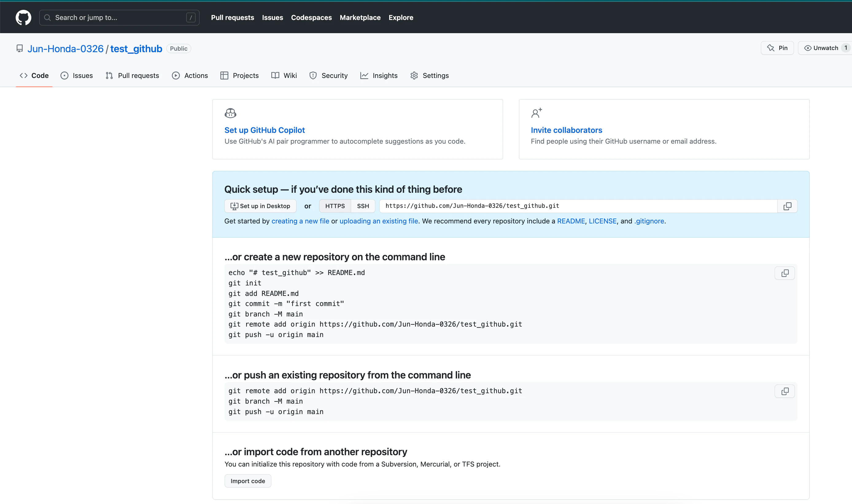Click the '...or push an existing repository' heading
The height and width of the screenshot is (504, 852).
click(348, 375)
